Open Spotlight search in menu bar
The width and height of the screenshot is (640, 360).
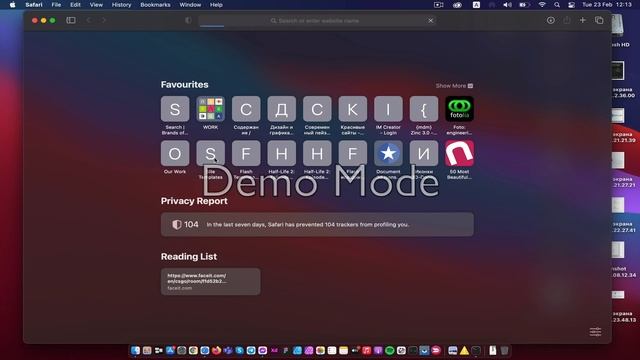pos(557,5)
